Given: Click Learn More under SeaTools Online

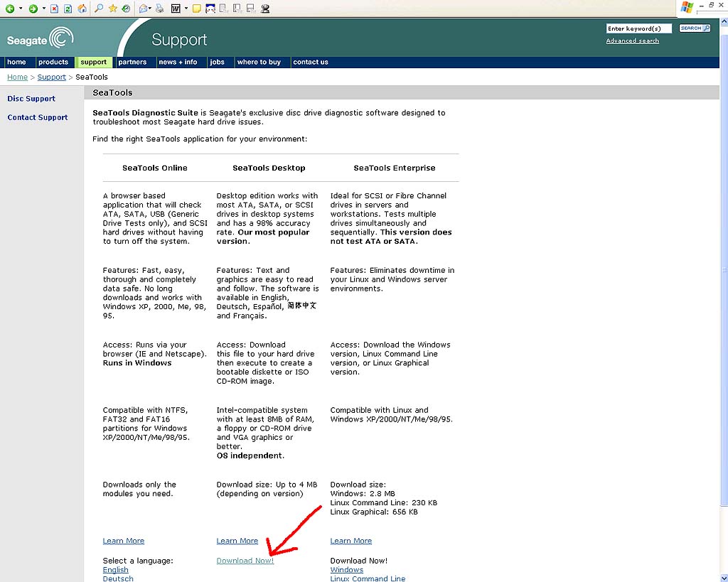Looking at the screenshot, I should coord(124,541).
